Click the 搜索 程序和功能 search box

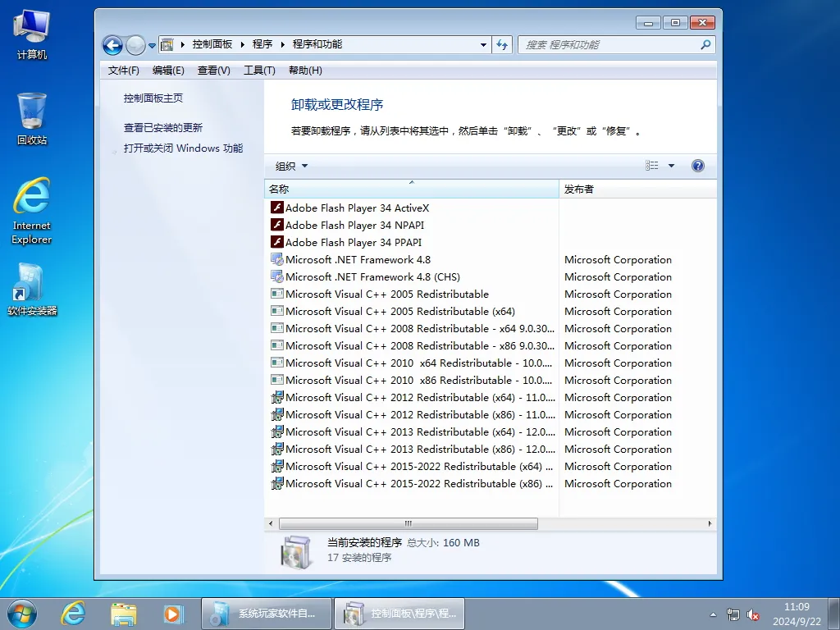(615, 44)
